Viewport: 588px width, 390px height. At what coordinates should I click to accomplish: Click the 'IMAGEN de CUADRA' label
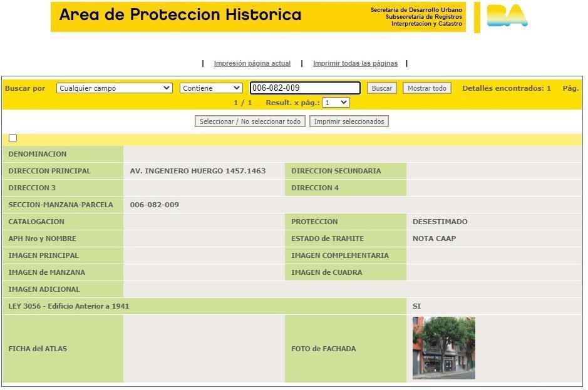tap(327, 272)
